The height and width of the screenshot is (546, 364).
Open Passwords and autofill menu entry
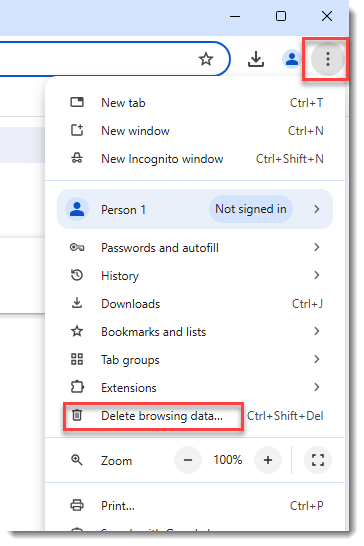point(195,248)
